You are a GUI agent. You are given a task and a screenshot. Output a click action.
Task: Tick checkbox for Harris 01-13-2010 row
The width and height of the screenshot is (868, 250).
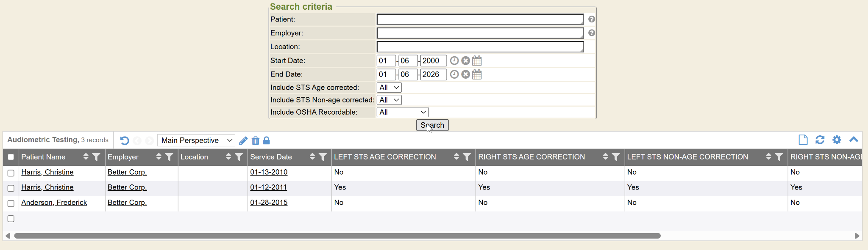click(x=11, y=173)
